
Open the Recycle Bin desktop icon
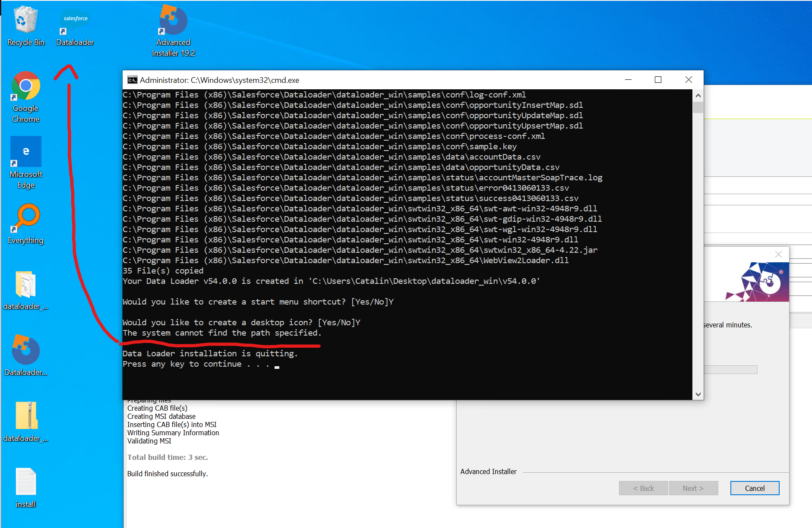26,26
